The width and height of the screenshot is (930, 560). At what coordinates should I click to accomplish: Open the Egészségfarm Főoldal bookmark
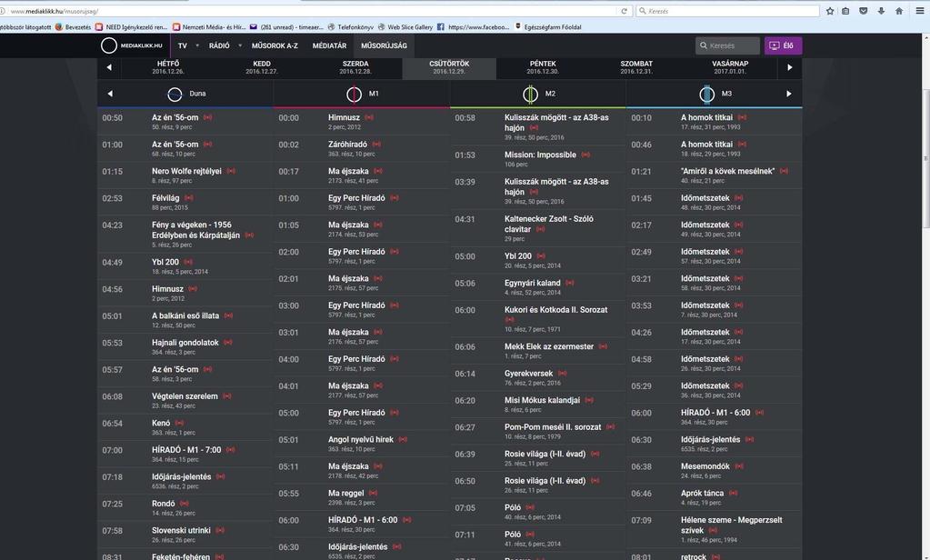tap(547, 27)
